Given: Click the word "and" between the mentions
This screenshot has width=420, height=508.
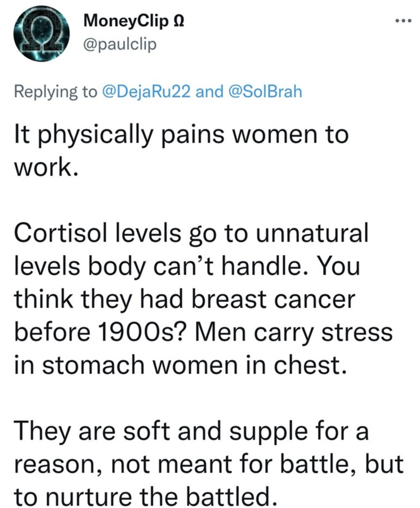Looking at the screenshot, I should click(209, 91).
